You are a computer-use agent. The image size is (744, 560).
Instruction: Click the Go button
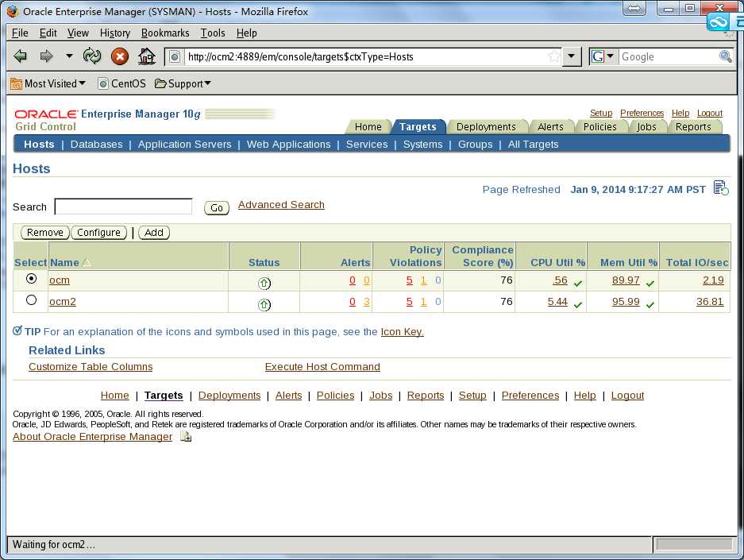click(x=216, y=208)
